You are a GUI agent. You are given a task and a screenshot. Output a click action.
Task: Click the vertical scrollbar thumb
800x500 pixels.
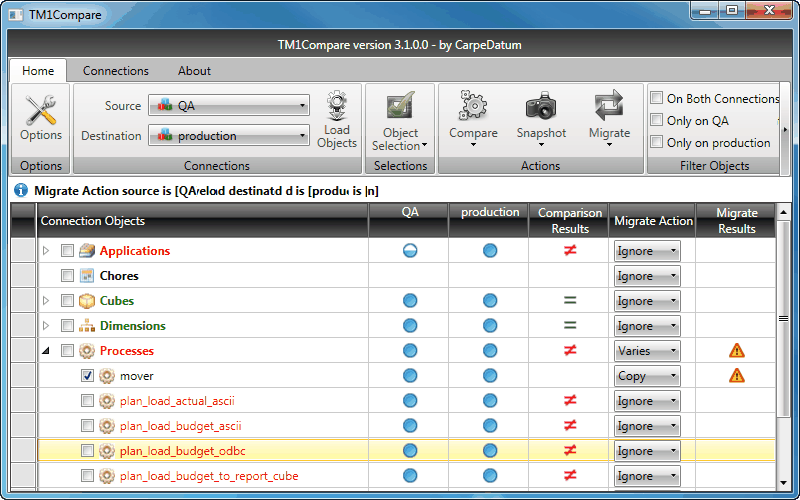783,318
